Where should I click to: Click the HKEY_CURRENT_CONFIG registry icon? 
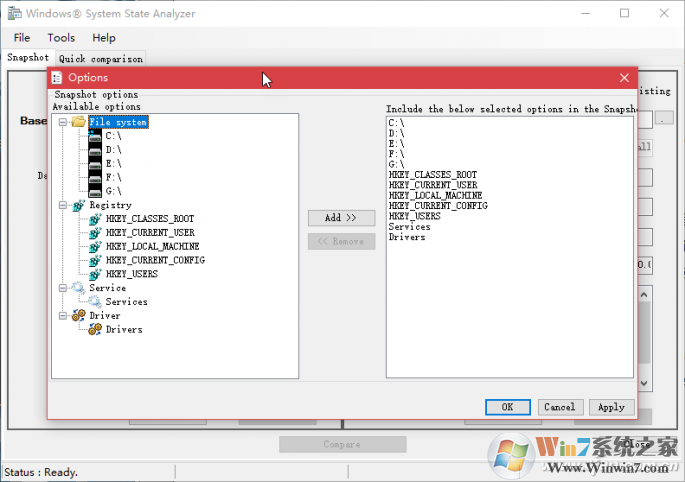pyautogui.click(x=95, y=260)
